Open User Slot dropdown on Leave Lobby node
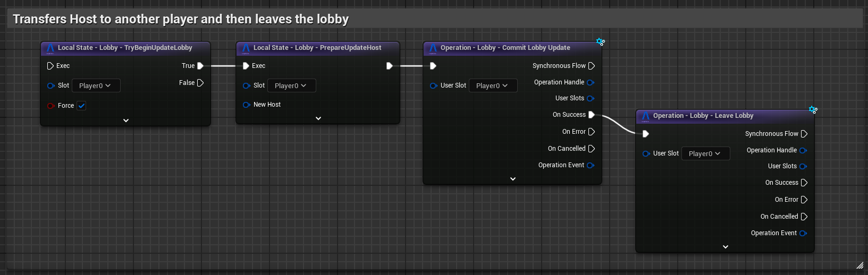The image size is (868, 275). pyautogui.click(x=705, y=153)
